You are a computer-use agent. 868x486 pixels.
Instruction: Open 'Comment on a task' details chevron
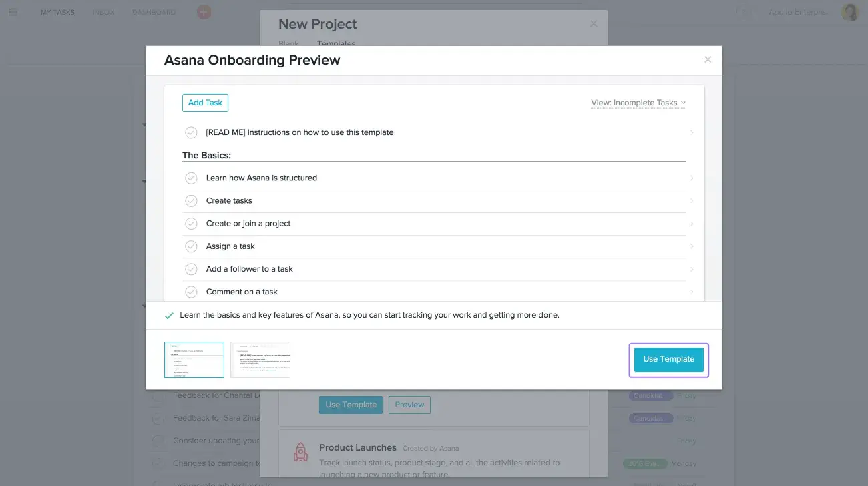[692, 292]
